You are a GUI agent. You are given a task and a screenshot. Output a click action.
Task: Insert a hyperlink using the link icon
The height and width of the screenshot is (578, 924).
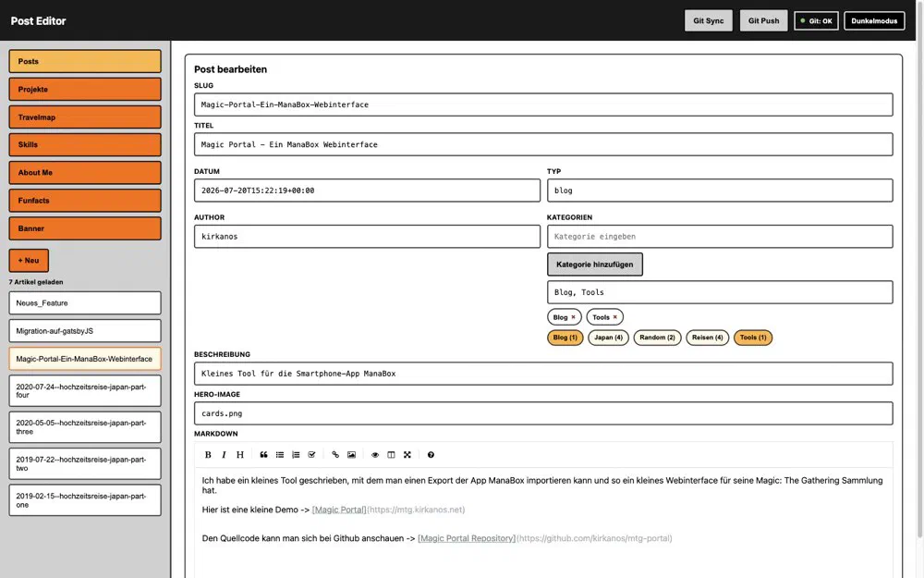[x=335, y=455]
